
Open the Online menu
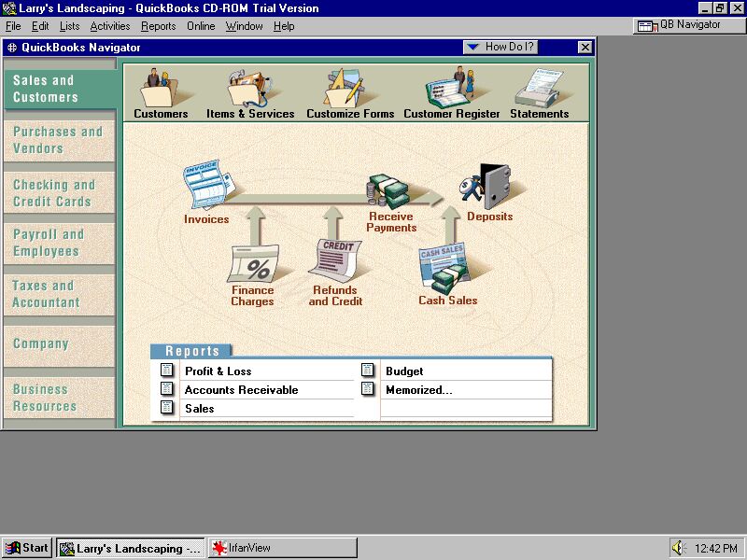201,26
